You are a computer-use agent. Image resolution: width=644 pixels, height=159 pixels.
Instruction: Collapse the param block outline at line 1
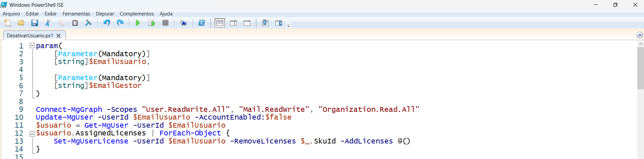click(x=32, y=45)
